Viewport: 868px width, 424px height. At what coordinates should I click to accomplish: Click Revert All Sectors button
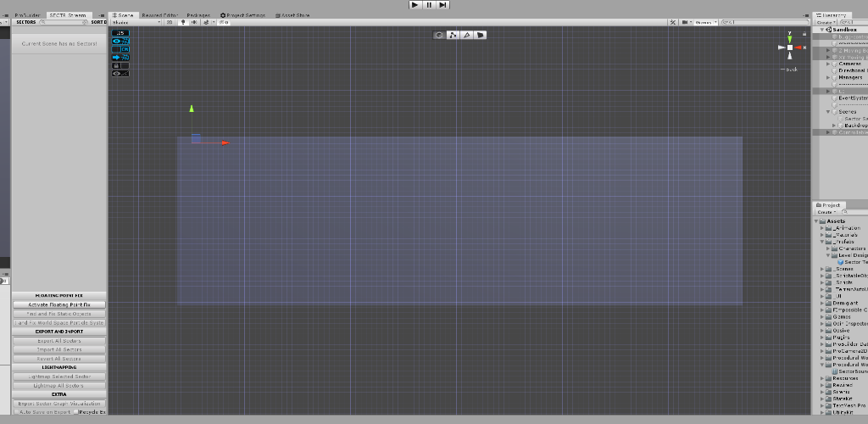pos(59,358)
